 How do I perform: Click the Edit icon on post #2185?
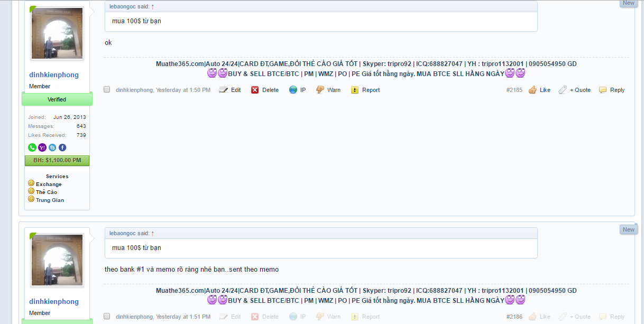[224, 90]
